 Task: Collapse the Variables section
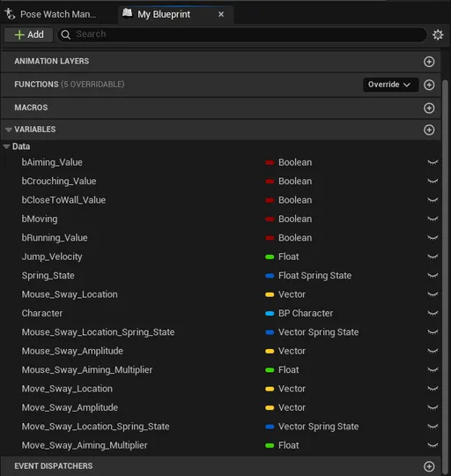pyautogui.click(x=9, y=130)
